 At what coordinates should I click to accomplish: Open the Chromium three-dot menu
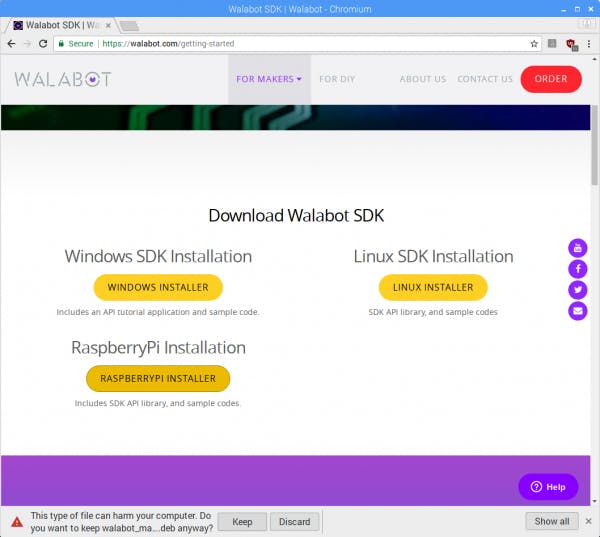[x=589, y=44]
